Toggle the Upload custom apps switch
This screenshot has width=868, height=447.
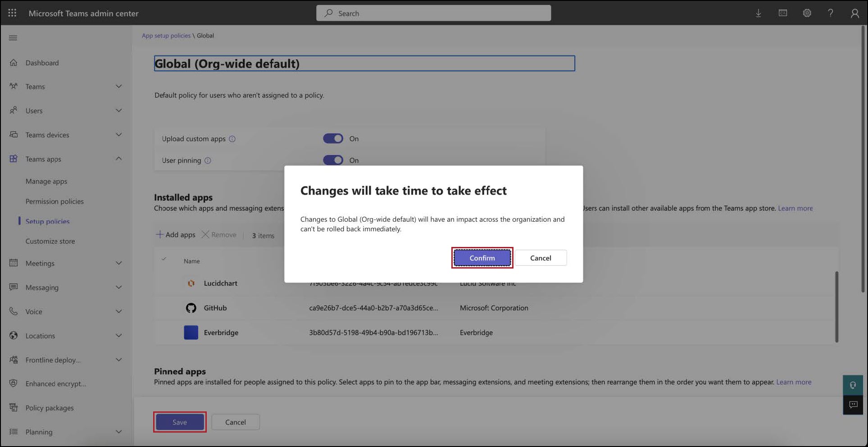(x=333, y=138)
